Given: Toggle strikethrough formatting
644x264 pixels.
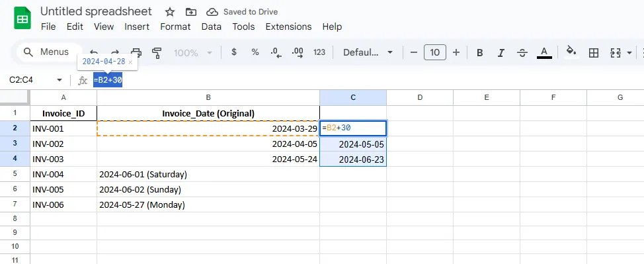Looking at the screenshot, I should click(x=522, y=53).
